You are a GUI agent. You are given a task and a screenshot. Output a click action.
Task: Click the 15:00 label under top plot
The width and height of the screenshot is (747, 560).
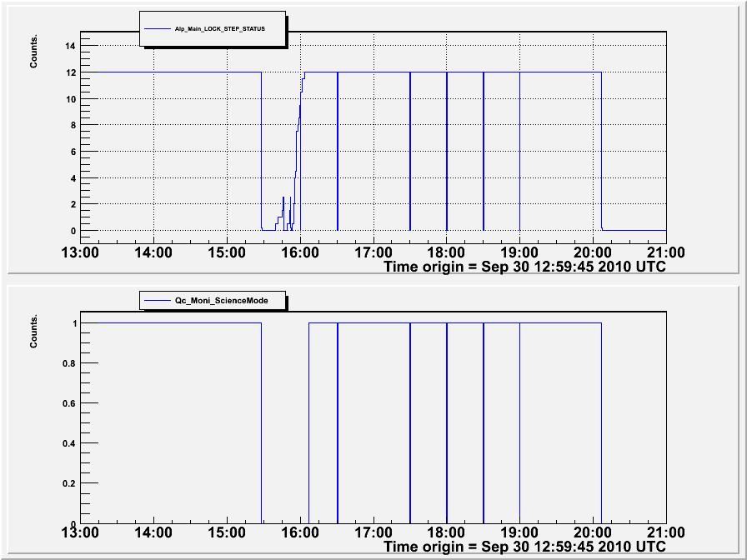[227, 252]
